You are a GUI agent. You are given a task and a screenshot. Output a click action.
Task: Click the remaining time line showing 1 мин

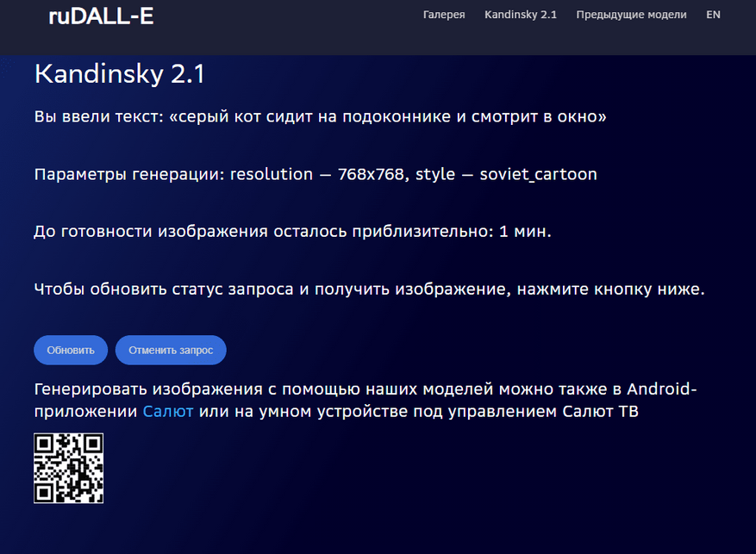[292, 232]
